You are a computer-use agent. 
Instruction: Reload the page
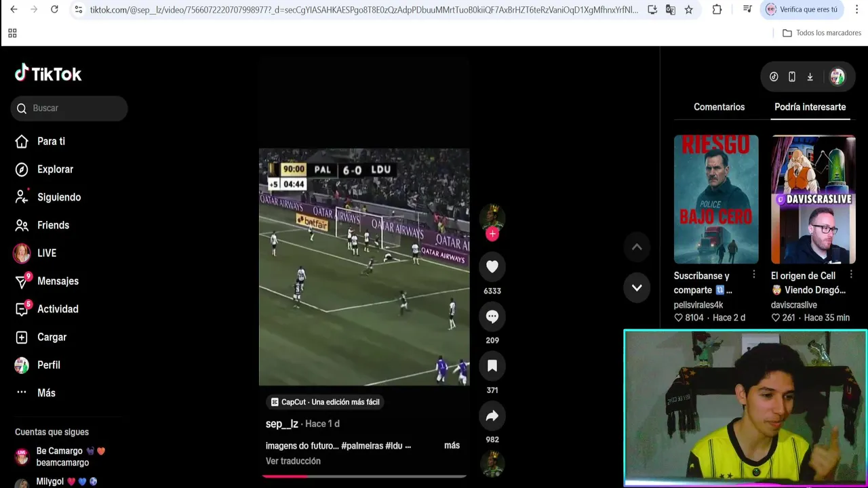tap(54, 9)
